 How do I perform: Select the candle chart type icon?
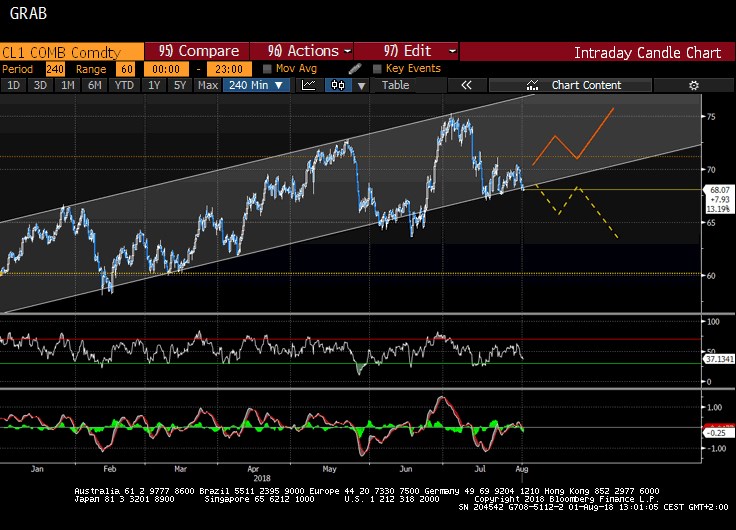[338, 85]
